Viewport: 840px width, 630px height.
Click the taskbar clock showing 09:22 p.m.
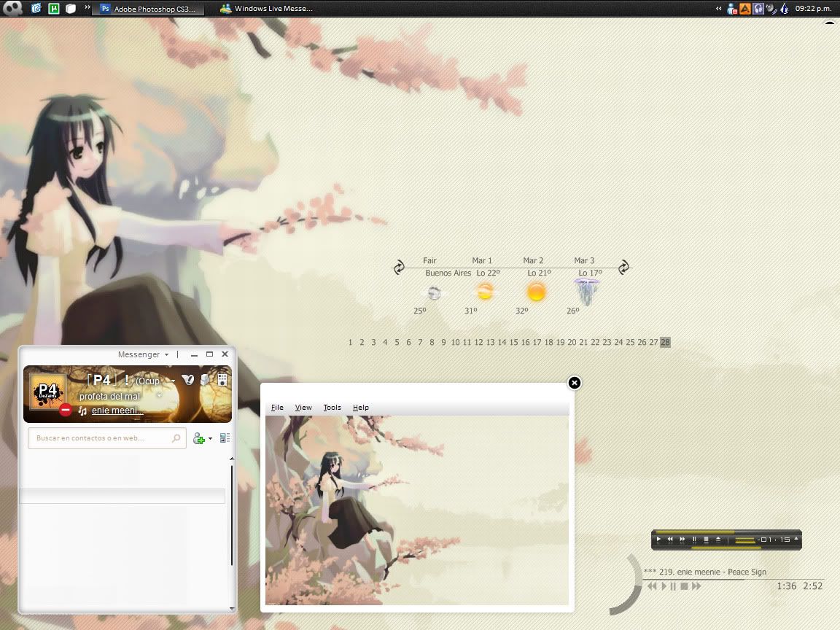813,9
